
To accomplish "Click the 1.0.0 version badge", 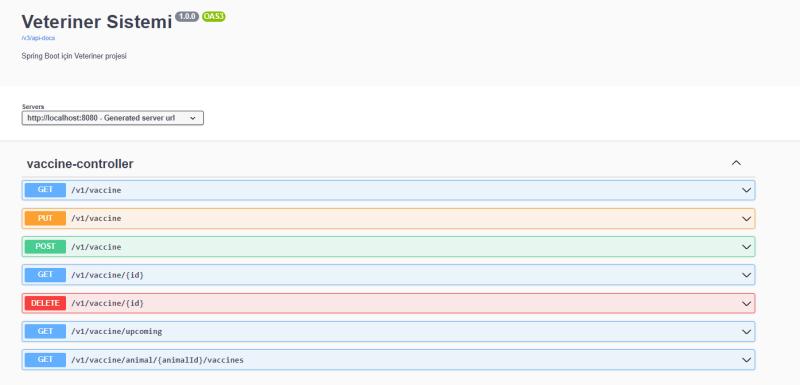I will pos(187,16).
